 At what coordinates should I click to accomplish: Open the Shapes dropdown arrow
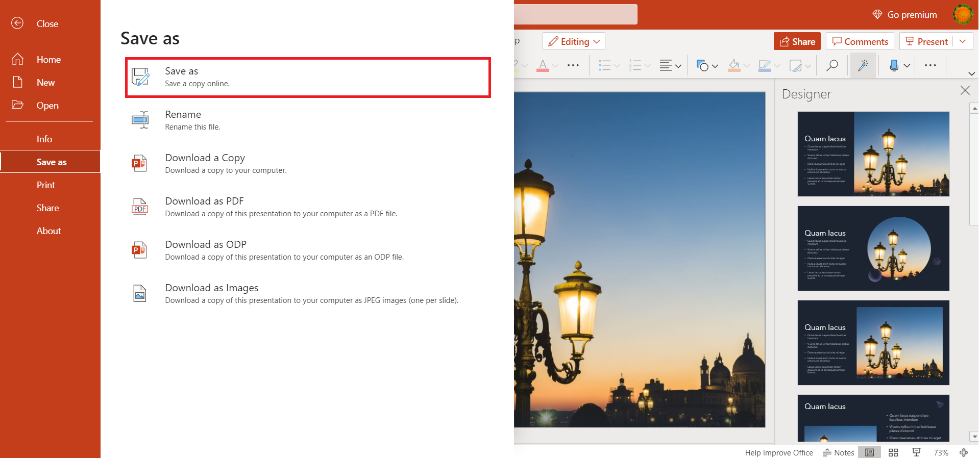tap(715, 66)
